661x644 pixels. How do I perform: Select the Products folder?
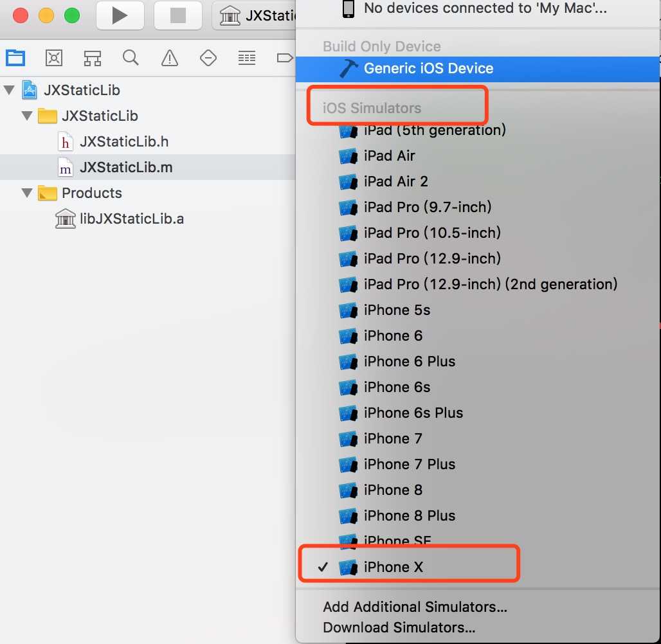click(147, 193)
